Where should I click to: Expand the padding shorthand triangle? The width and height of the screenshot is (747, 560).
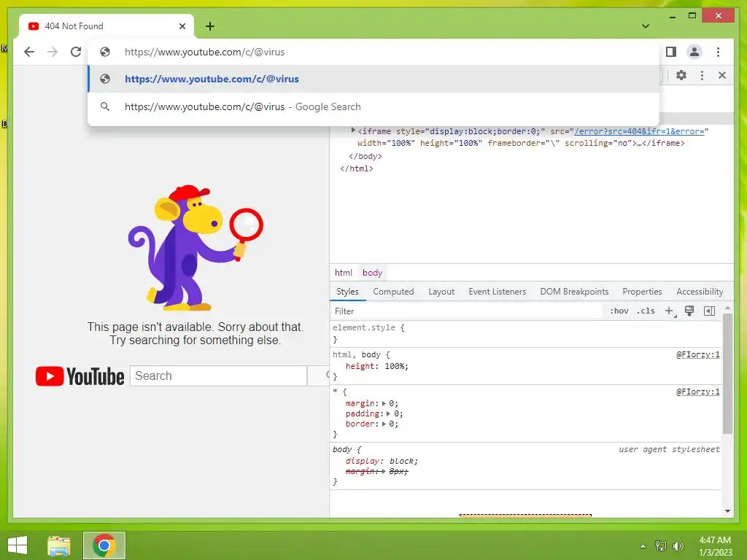[x=388, y=414]
